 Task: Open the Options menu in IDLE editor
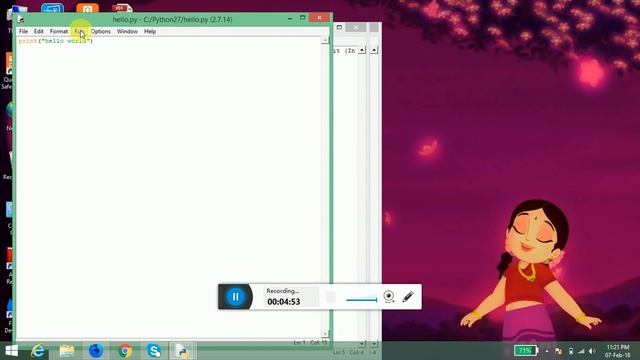(x=100, y=31)
